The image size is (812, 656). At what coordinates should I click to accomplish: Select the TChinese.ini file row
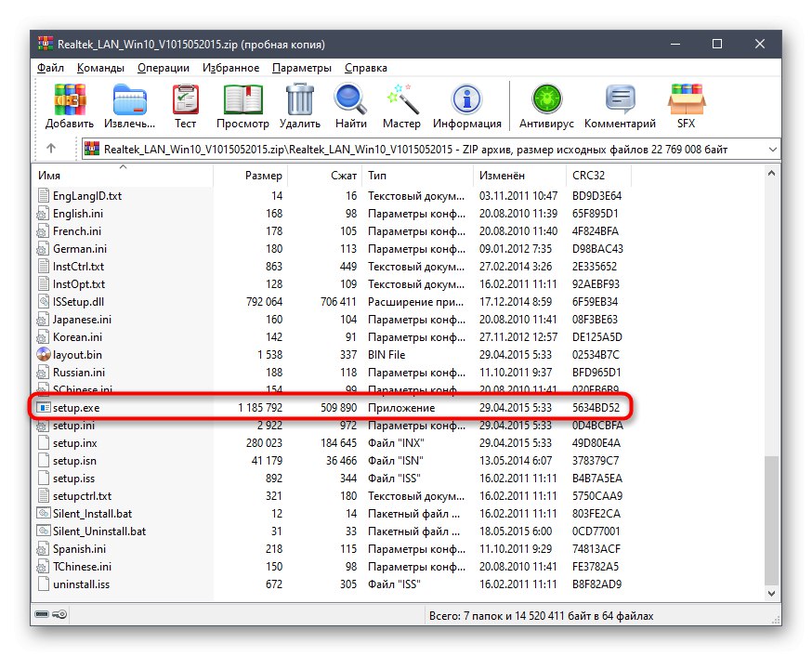click(x=332, y=567)
